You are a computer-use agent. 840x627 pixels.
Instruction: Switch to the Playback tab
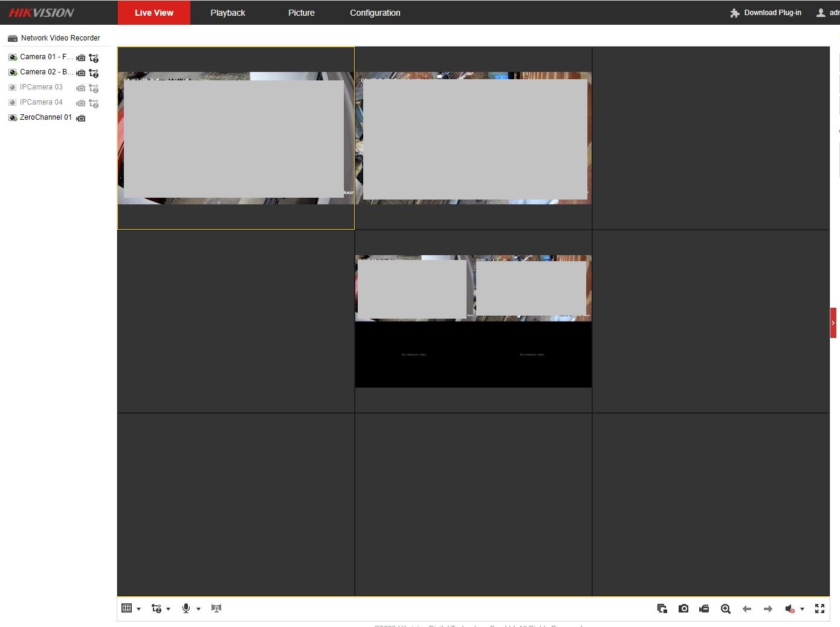228,12
